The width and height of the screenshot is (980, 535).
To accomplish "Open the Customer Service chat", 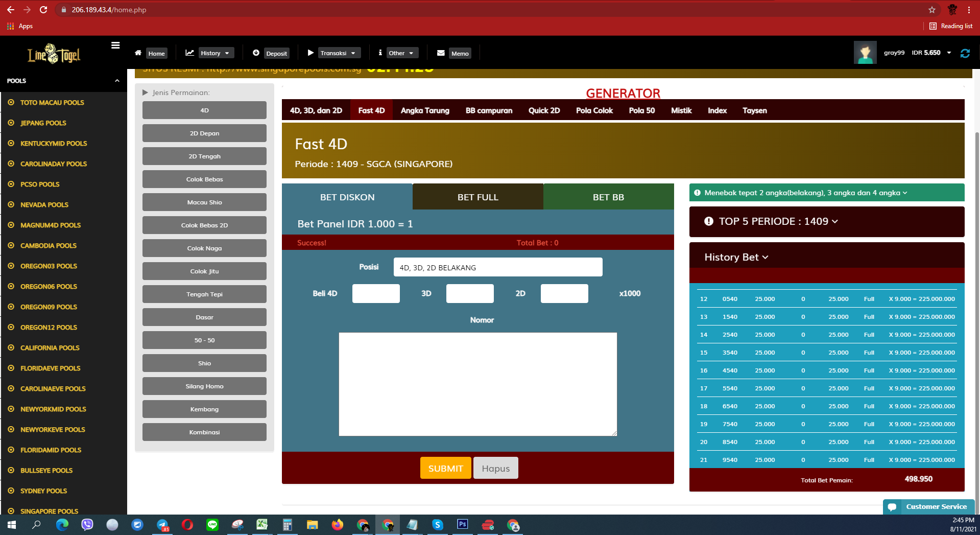I will pyautogui.click(x=929, y=506).
